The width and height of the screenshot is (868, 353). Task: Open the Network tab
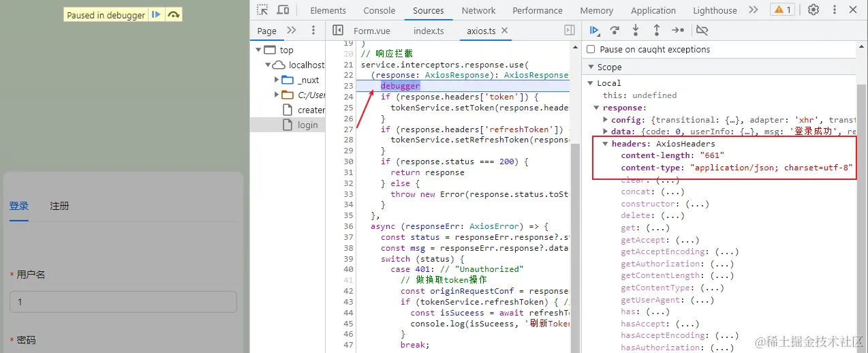478,10
